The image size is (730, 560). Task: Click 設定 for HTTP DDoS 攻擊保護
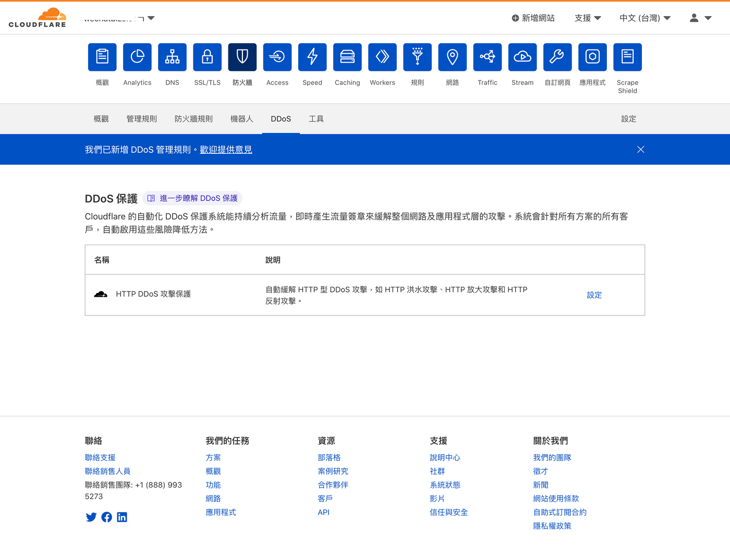click(594, 295)
